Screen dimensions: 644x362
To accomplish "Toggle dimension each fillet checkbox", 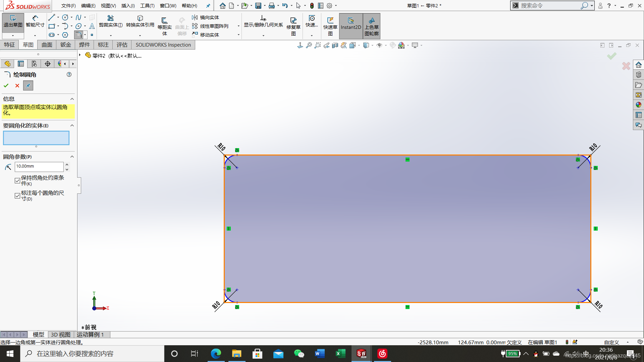I will coord(17,196).
